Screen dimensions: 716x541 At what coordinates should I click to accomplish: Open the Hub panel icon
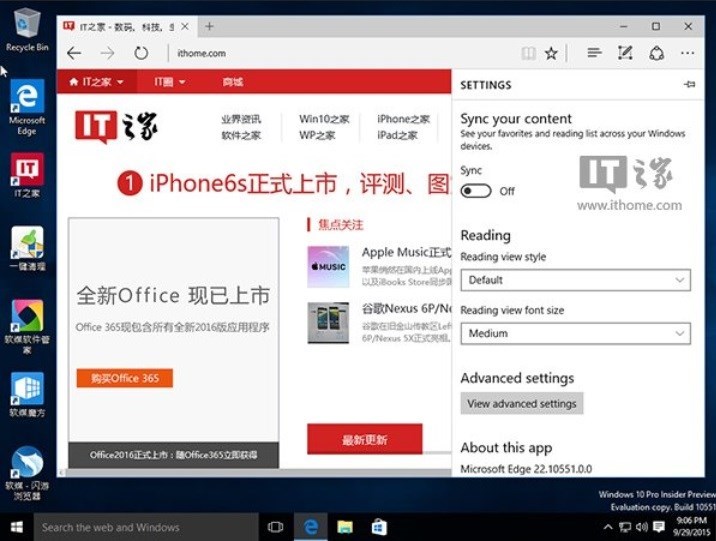coord(594,53)
